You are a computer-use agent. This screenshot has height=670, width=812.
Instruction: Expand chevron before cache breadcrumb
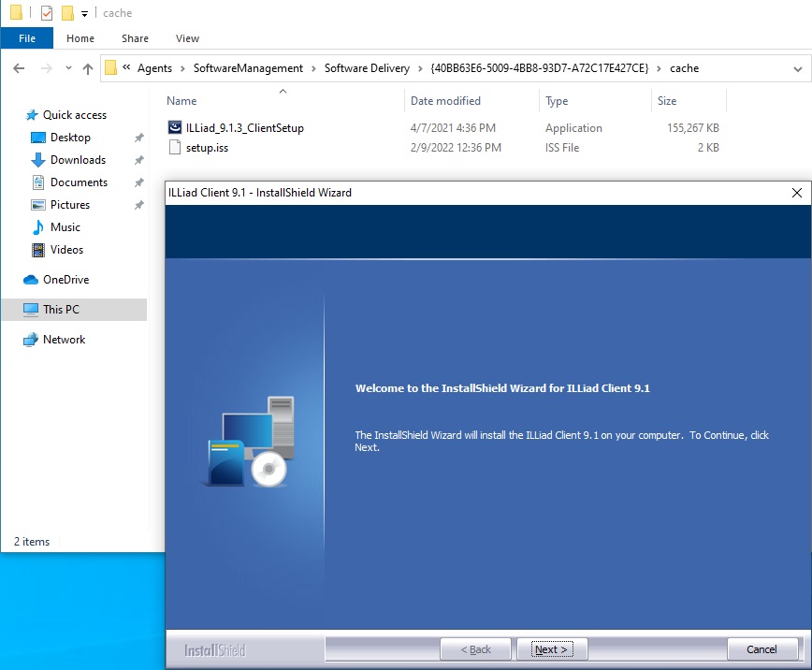(x=659, y=68)
